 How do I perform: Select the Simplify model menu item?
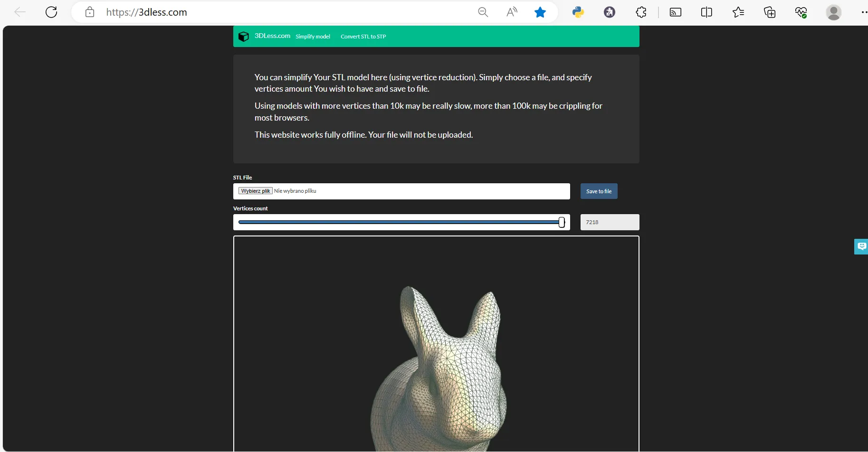[313, 36]
